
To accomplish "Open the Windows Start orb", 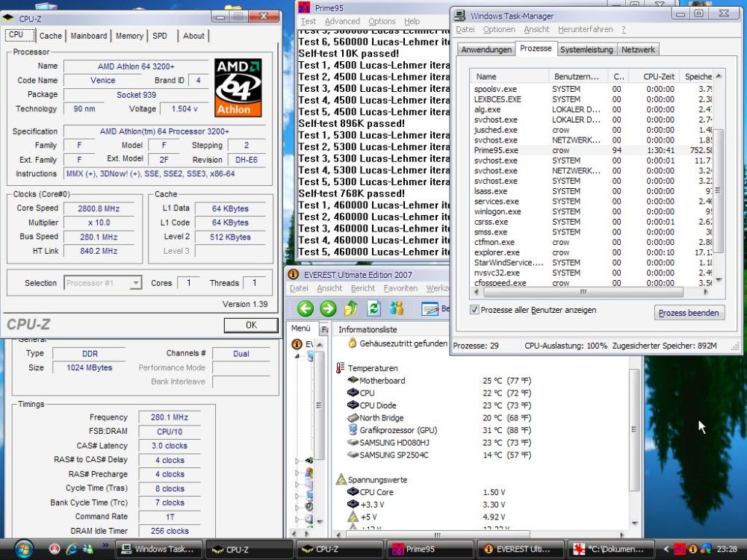I will [22, 549].
